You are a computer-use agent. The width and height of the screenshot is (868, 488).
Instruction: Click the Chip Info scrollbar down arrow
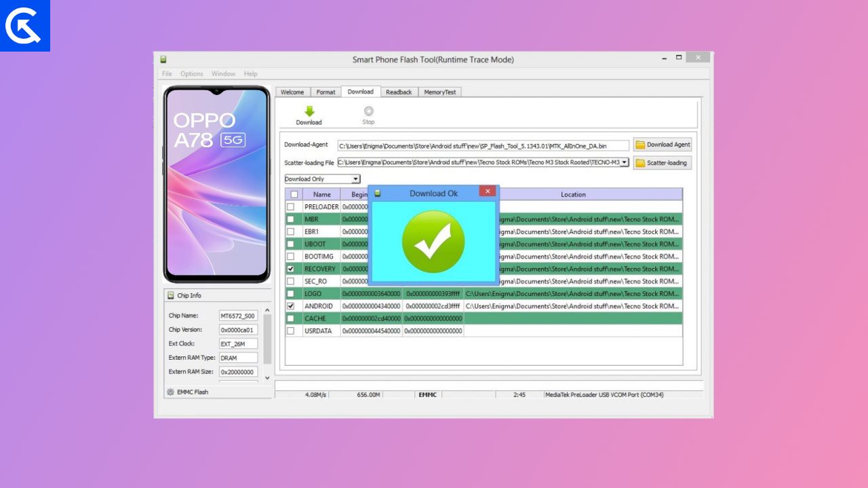(x=267, y=378)
